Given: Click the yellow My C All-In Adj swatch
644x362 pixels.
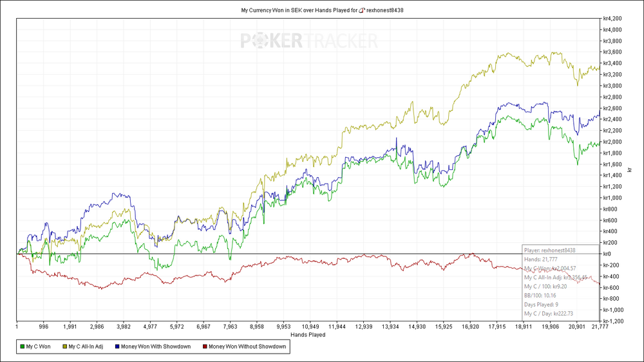Looking at the screenshot, I should coord(64,347).
